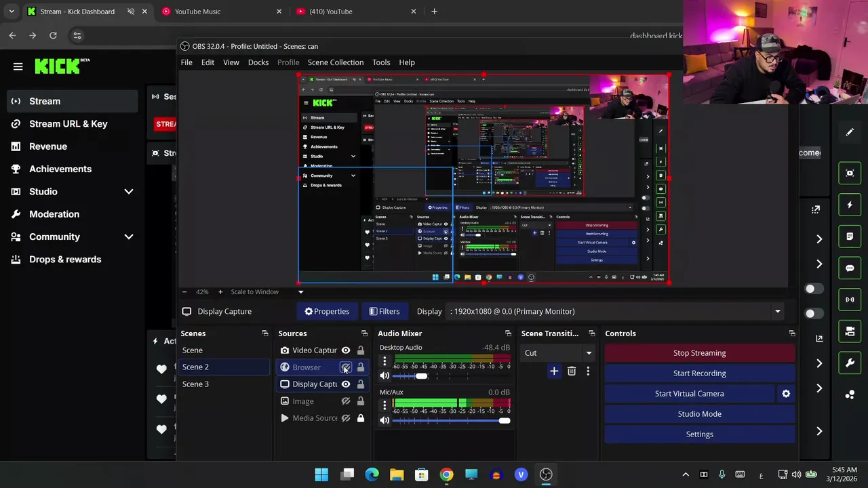Open Desktop Audio three-dot menu
This screenshot has width=868, height=488.
(384, 361)
